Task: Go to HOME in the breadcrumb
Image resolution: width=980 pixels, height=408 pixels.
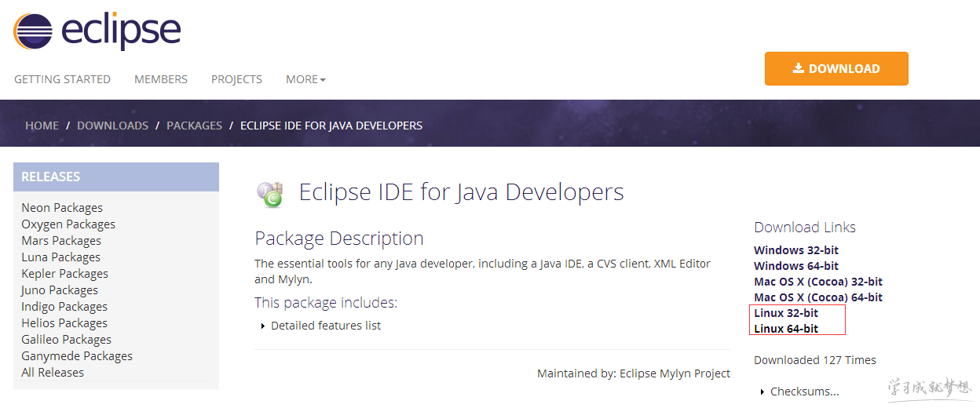Action: [x=42, y=126]
